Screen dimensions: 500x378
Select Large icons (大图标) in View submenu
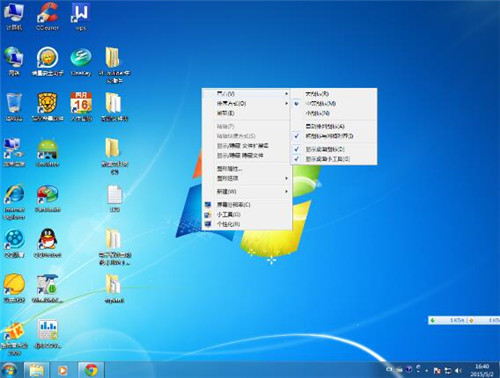point(334,94)
